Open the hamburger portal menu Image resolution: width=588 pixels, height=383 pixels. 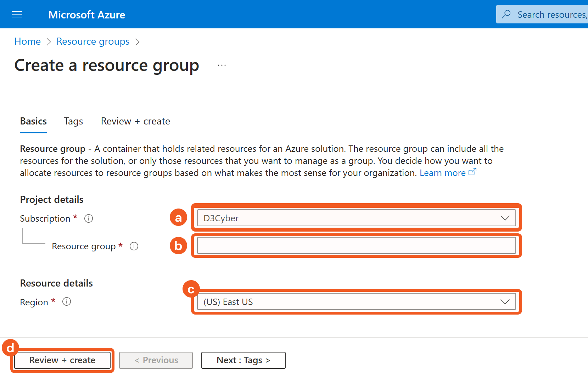[17, 15]
